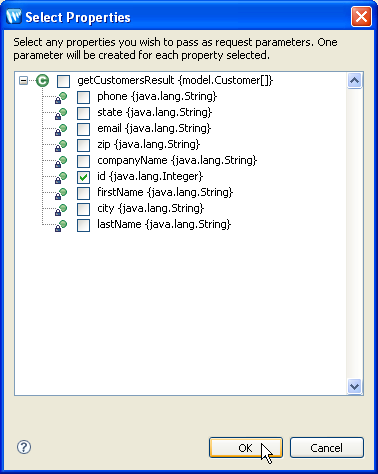Image resolution: width=378 pixels, height=474 pixels.
Task: Click the scrollbar down arrow
Action: click(354, 387)
